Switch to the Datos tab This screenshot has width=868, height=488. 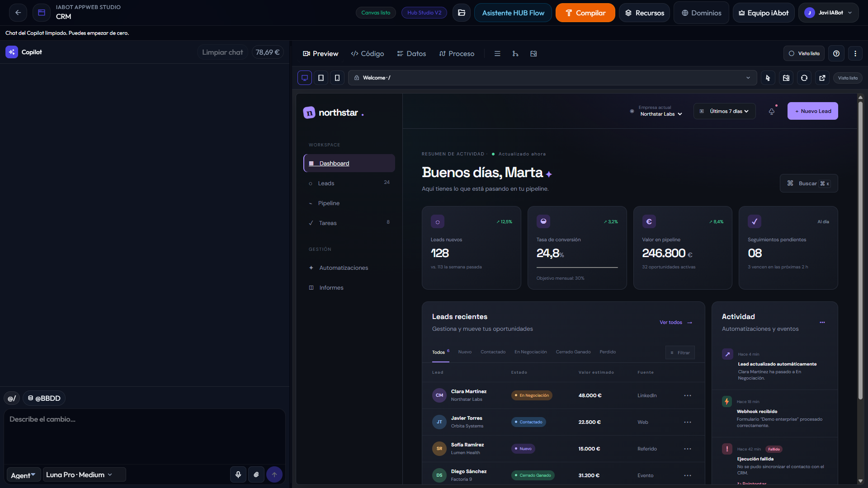point(412,53)
